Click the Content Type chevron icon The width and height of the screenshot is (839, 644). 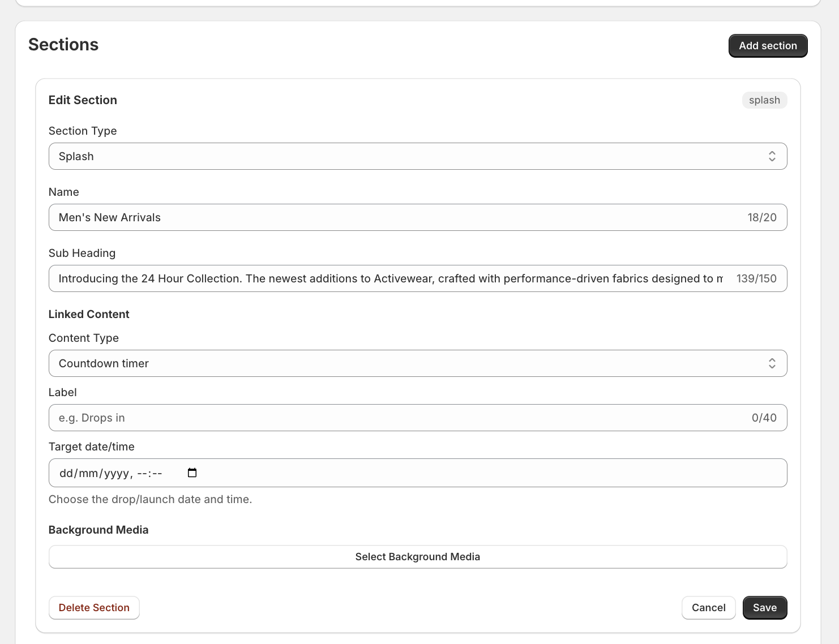click(772, 363)
